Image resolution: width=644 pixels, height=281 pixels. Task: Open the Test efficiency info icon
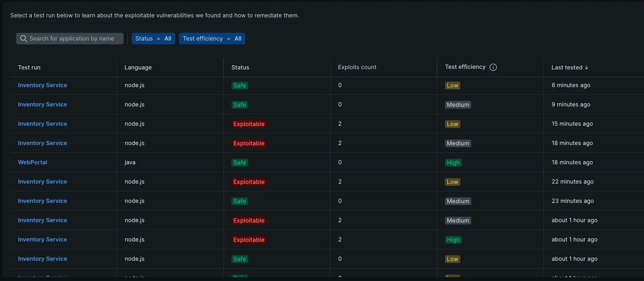pos(493,67)
